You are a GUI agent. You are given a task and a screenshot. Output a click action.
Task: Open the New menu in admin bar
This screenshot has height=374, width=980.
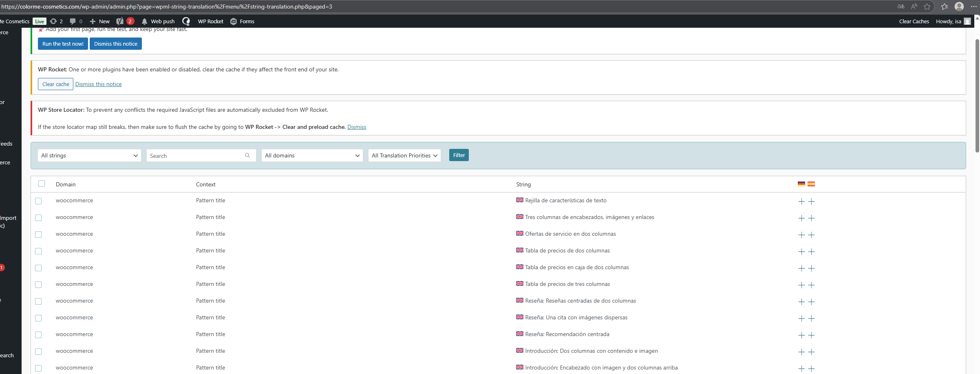pyautogui.click(x=100, y=21)
